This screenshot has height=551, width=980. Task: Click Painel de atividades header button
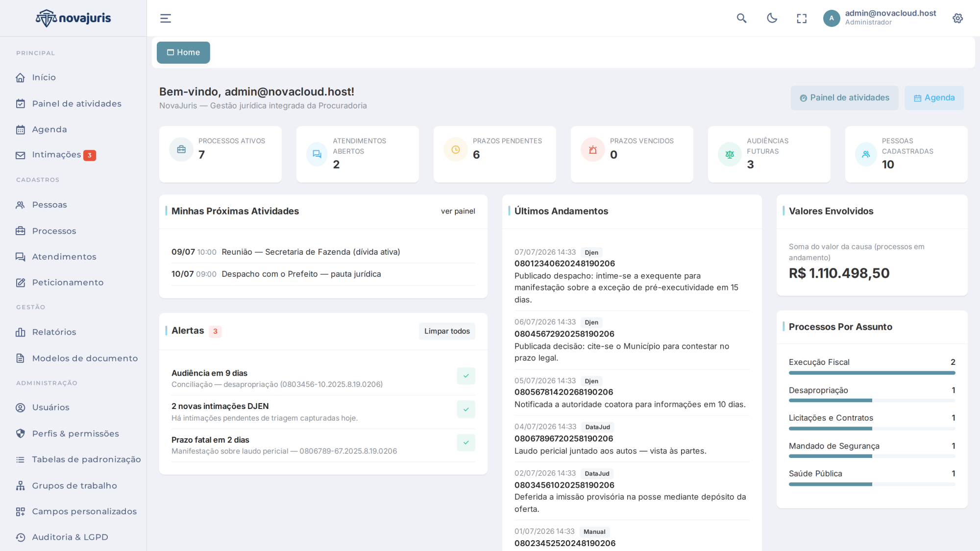click(844, 98)
